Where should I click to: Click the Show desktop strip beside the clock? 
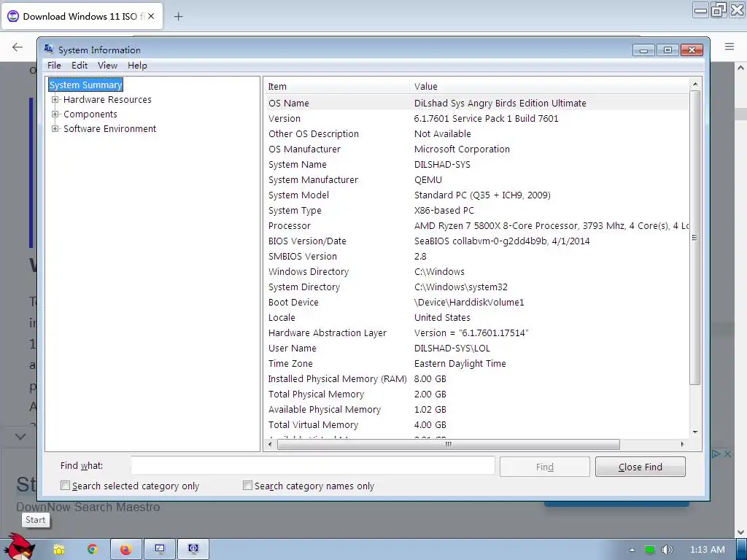741,550
